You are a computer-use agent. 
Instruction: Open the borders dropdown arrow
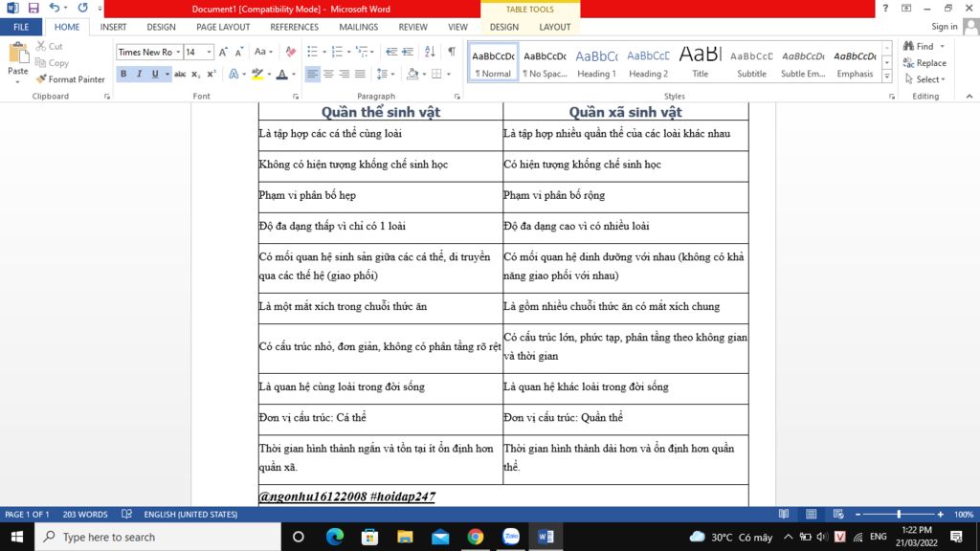pos(449,74)
